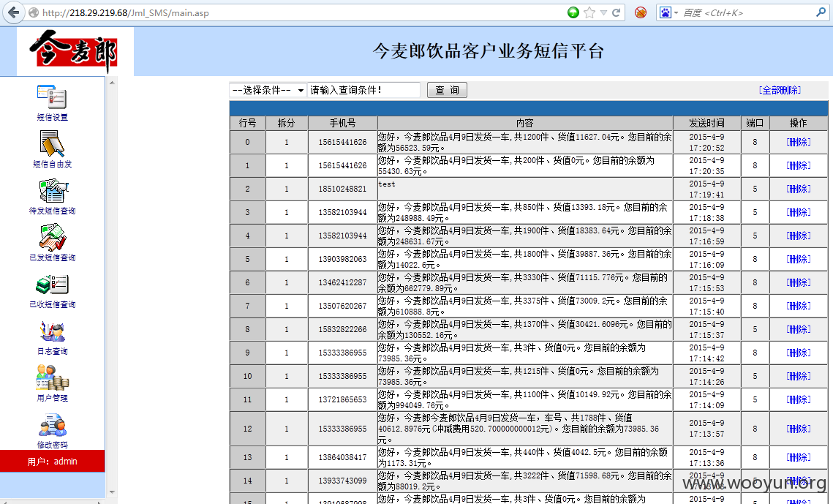Open the 用户管理 sidebar icon
833x504 pixels.
[52, 377]
